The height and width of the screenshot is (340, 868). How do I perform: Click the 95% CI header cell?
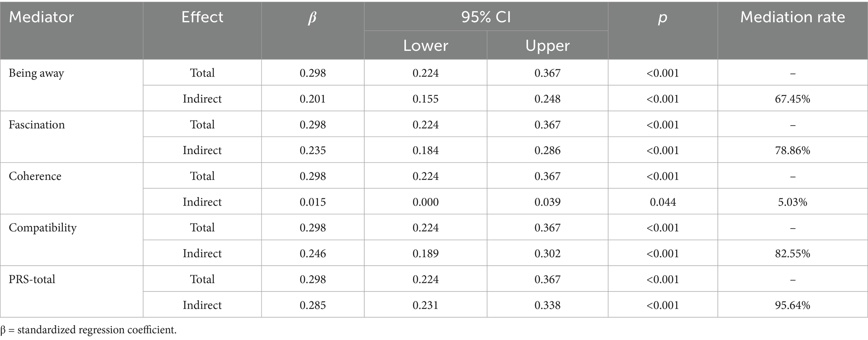coord(486,17)
